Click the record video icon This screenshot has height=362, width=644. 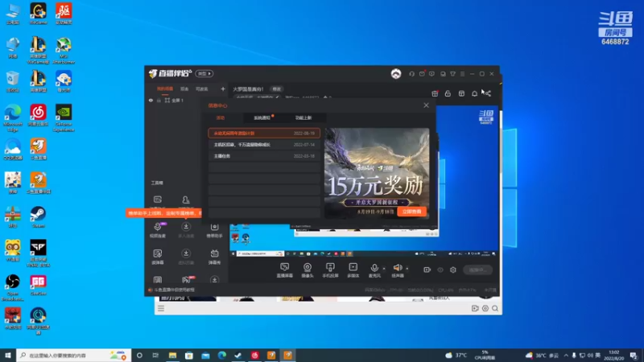tap(427, 270)
